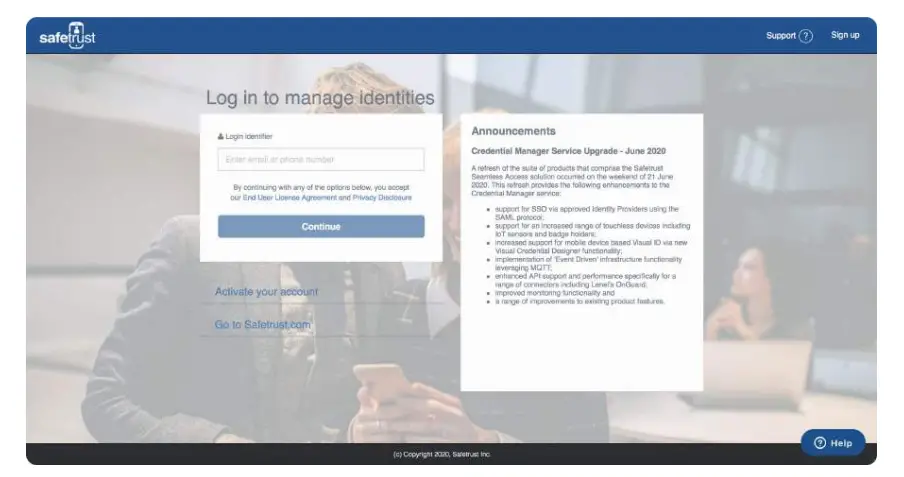This screenshot has width=904, height=477.
Task: Click the bullet about SSO via SAML protocol
Action: [x=586, y=213]
